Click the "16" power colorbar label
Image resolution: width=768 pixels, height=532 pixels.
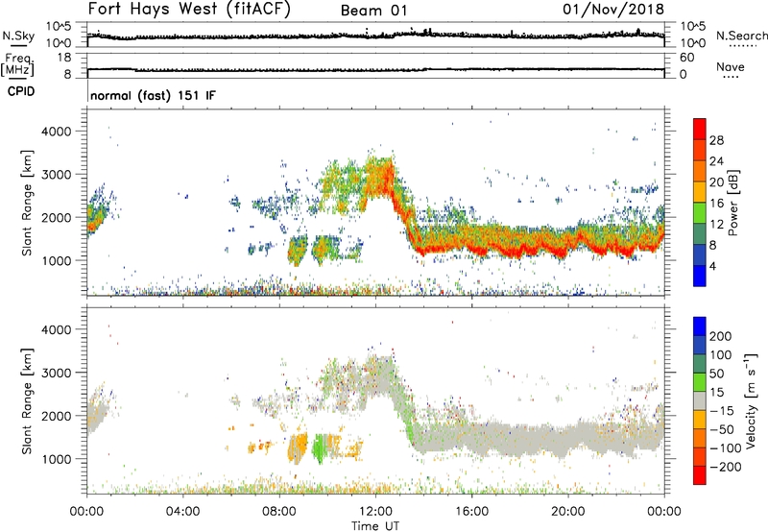[x=716, y=204]
